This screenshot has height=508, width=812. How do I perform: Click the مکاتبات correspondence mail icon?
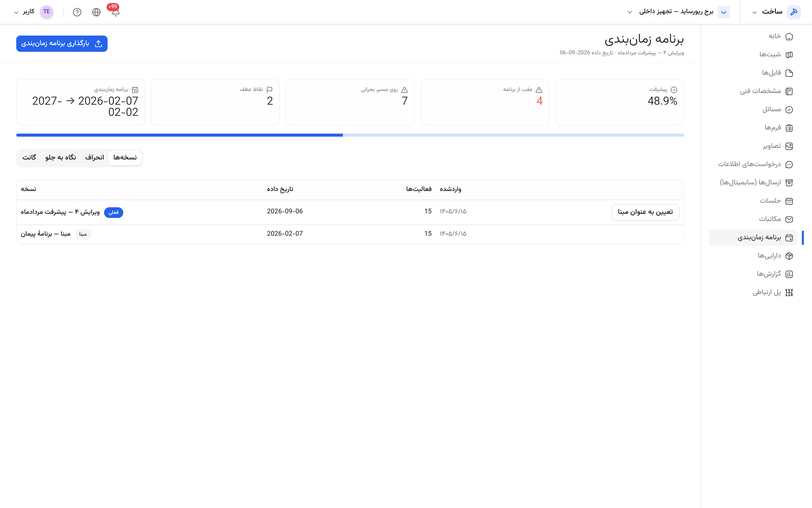(x=789, y=219)
